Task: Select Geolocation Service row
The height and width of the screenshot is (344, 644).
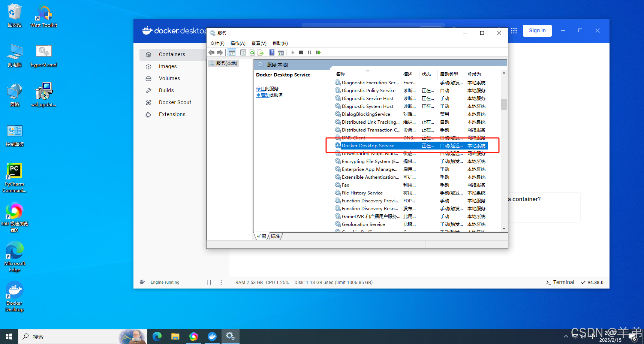Action: point(411,224)
